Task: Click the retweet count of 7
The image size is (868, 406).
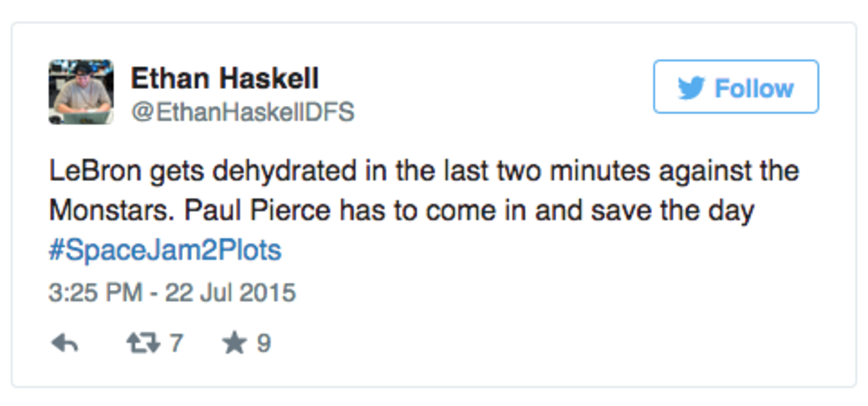Action: tap(176, 343)
